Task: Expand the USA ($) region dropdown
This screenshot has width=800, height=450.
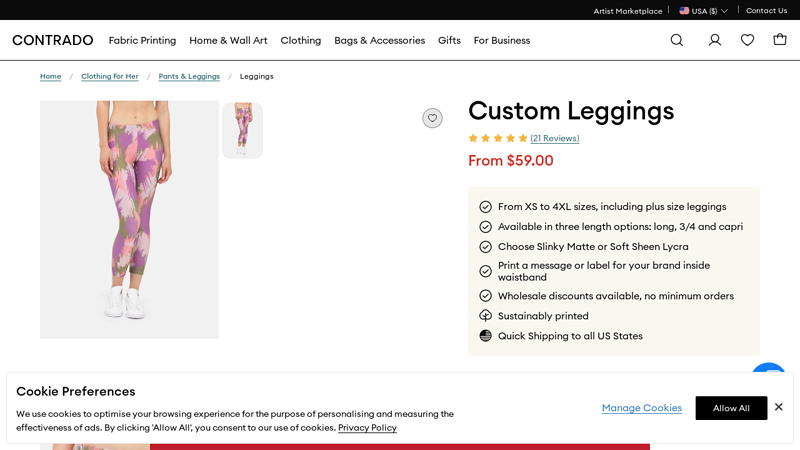Action: point(704,11)
